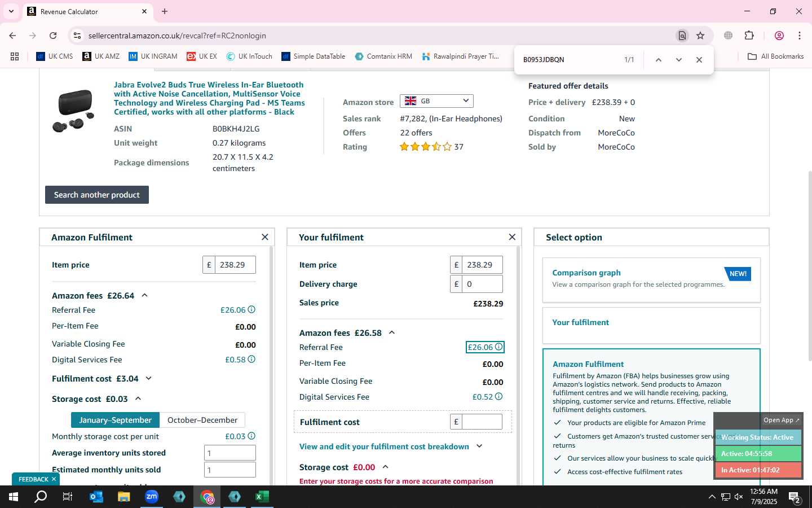Open Windows notification center
Viewport: 812px width, 508px height.
795,497
